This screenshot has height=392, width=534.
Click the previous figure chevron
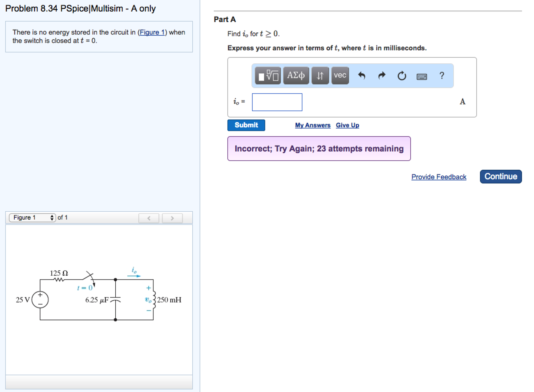148,218
